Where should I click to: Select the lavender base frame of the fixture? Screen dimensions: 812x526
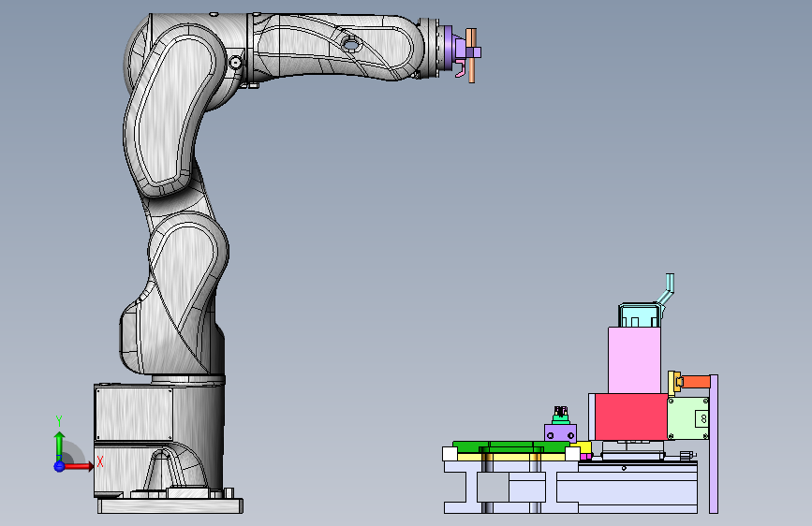click(x=569, y=488)
